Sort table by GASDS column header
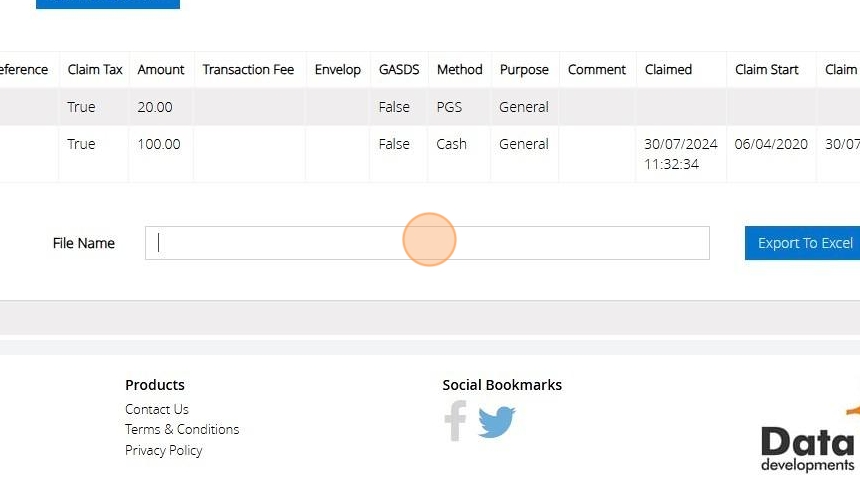The height and width of the screenshot is (481, 860). (x=399, y=69)
